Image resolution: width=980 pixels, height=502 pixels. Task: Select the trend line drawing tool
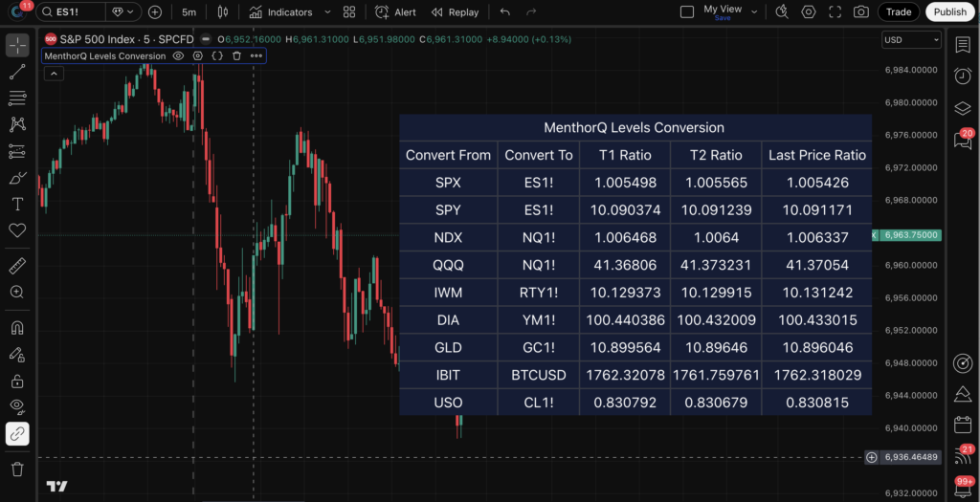17,71
